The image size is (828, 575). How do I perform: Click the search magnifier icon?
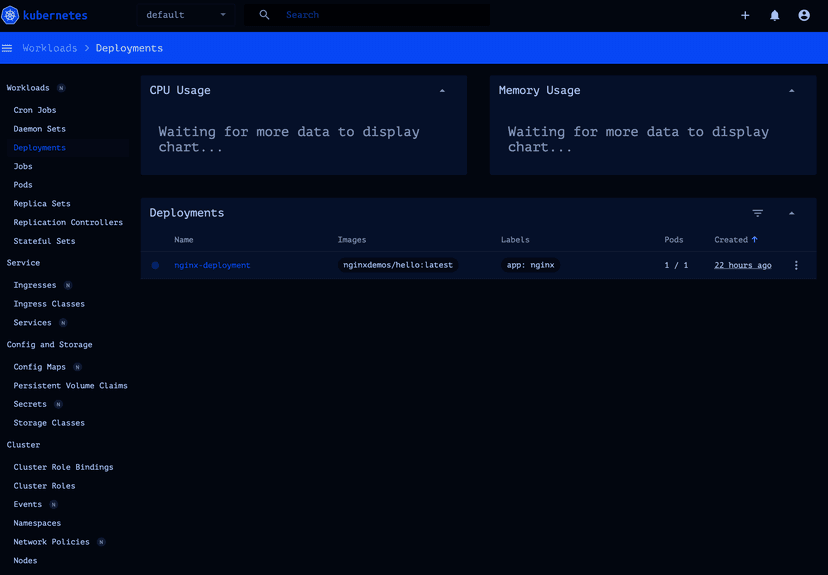[x=264, y=16]
